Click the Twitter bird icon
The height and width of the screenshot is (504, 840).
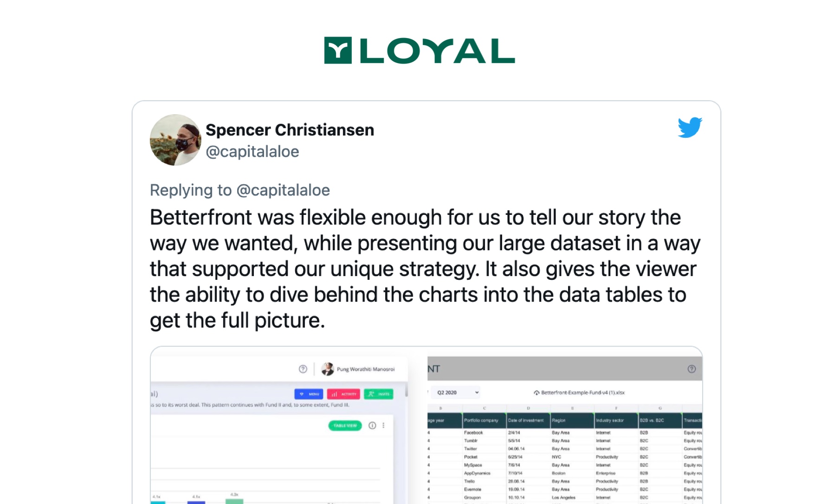[x=690, y=127]
